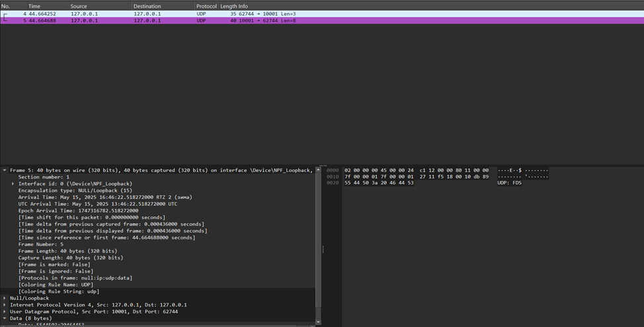Select the Coloring Rule Name: UDP row
The height and width of the screenshot is (327, 644).
(x=60, y=285)
